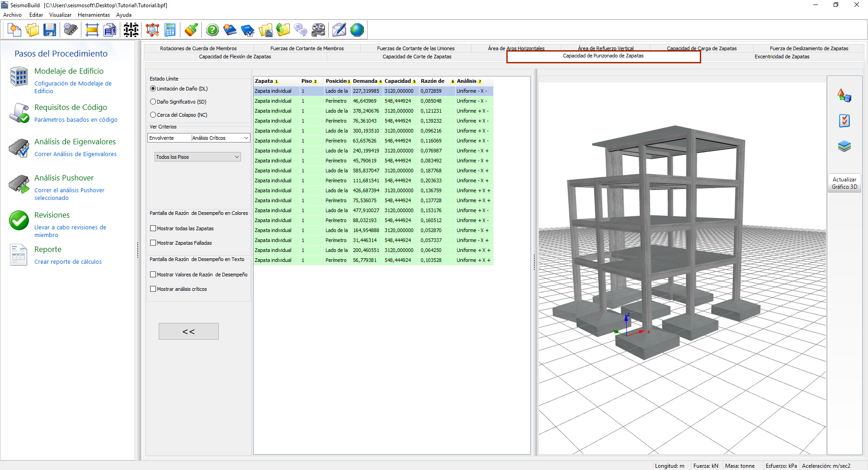Open the Herramientas menu
868x470 pixels.
click(94, 15)
